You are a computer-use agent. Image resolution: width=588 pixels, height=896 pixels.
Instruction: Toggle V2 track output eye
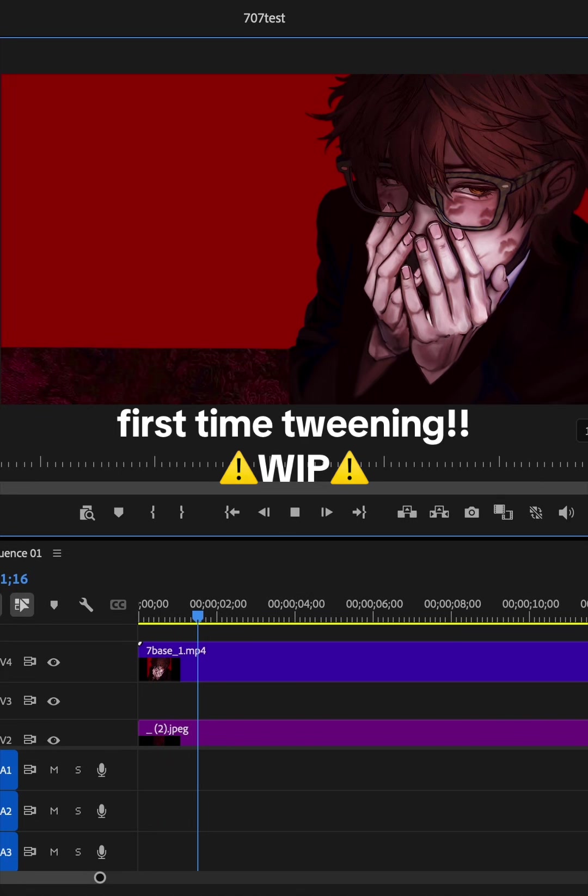[53, 740]
